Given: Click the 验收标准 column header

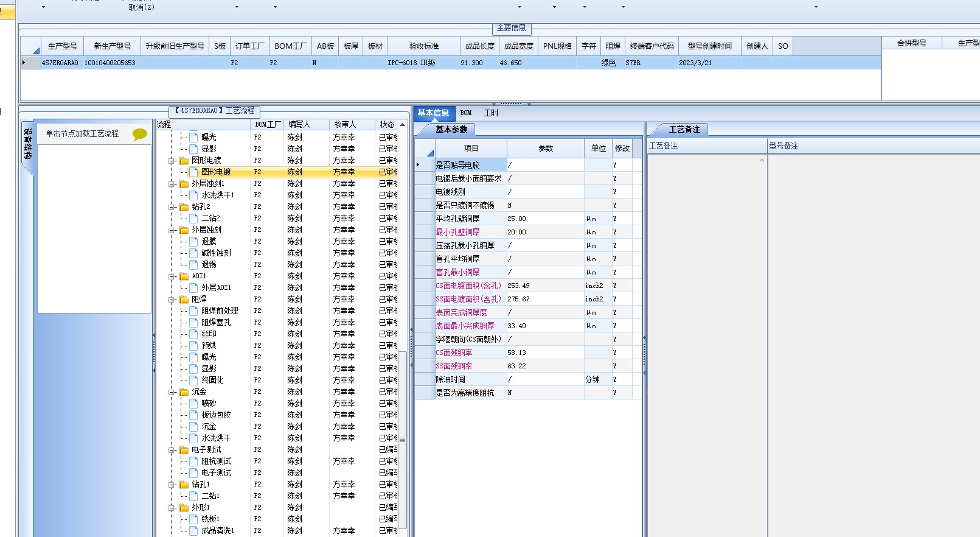Looking at the screenshot, I should coord(423,46).
